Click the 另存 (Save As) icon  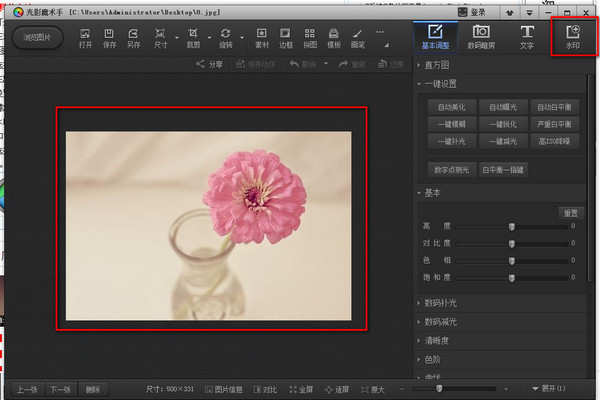click(x=135, y=38)
